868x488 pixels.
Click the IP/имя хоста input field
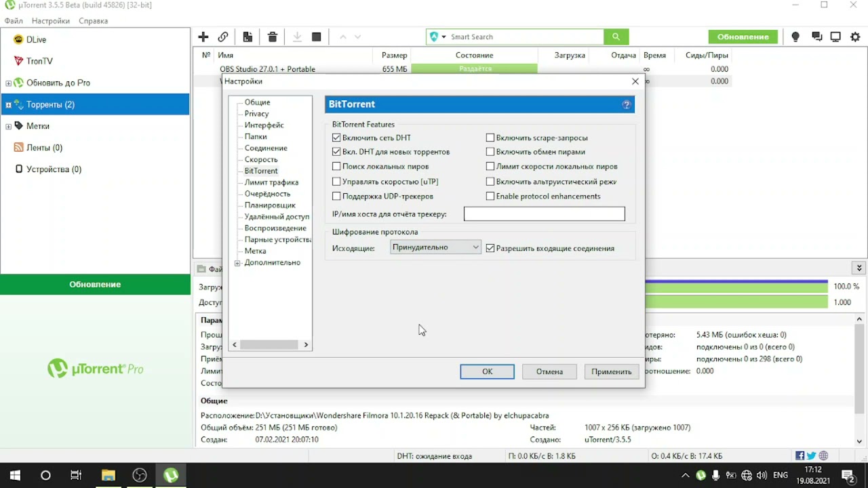coord(544,214)
